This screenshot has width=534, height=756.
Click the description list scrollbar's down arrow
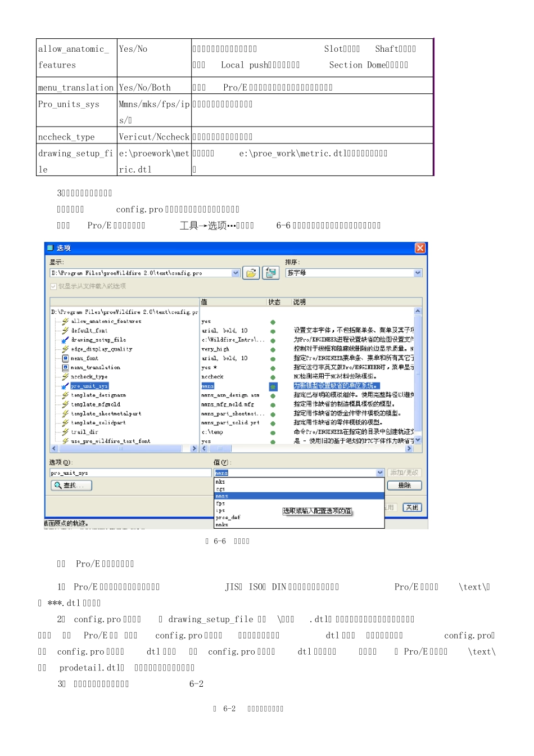(x=418, y=440)
